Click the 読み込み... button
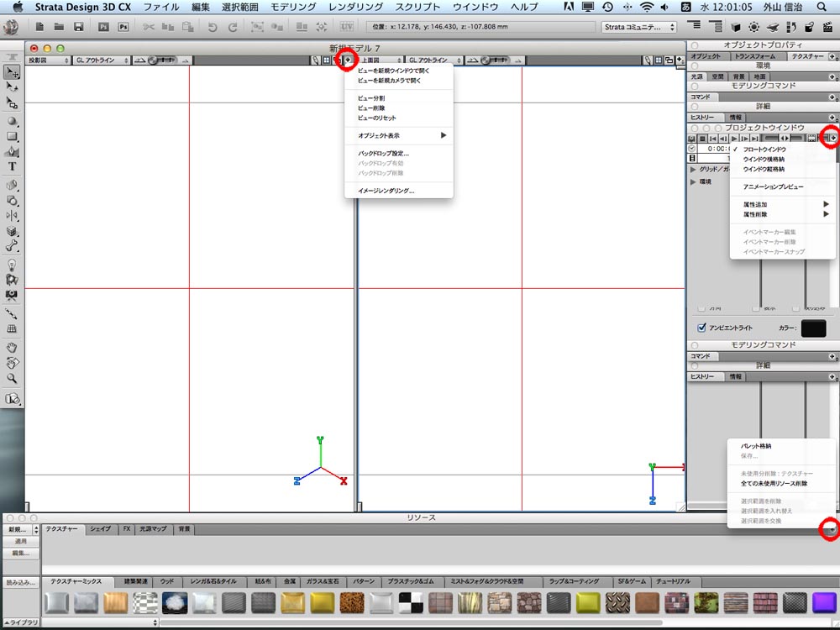The image size is (840, 630). [21, 582]
